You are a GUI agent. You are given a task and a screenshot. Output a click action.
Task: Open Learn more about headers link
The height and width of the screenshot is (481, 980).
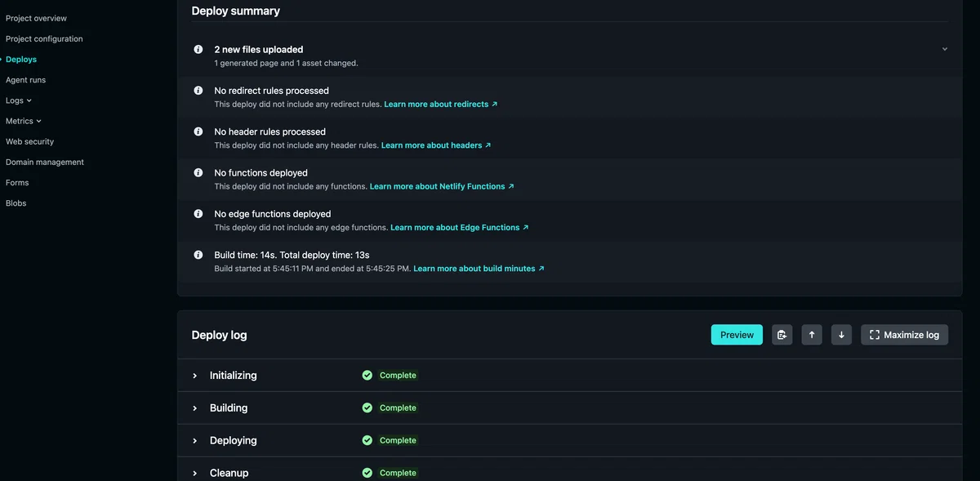point(436,145)
